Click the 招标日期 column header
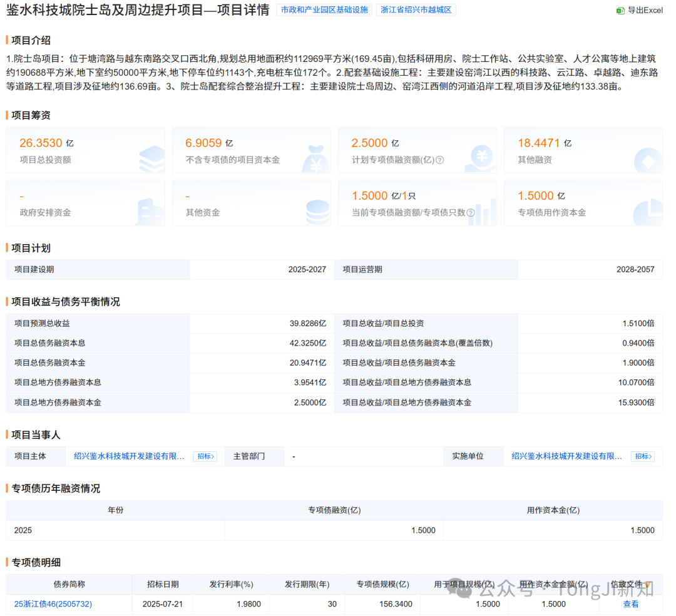Screen dimensions: 676x616 click(163, 584)
